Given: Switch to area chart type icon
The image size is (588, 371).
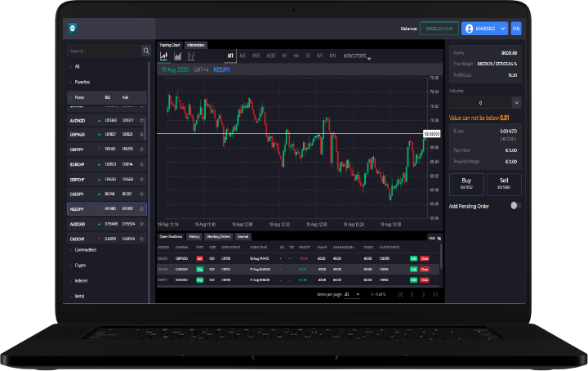Looking at the screenshot, I should [x=177, y=56].
